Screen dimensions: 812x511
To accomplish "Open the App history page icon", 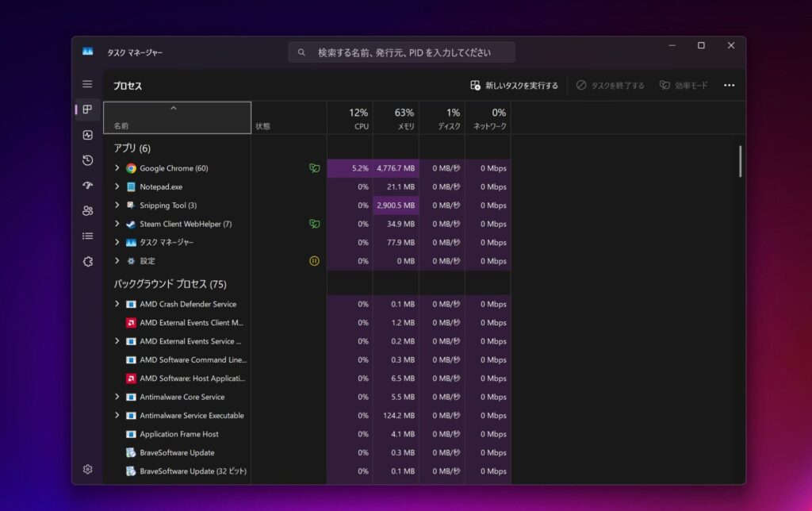I will pos(87,160).
